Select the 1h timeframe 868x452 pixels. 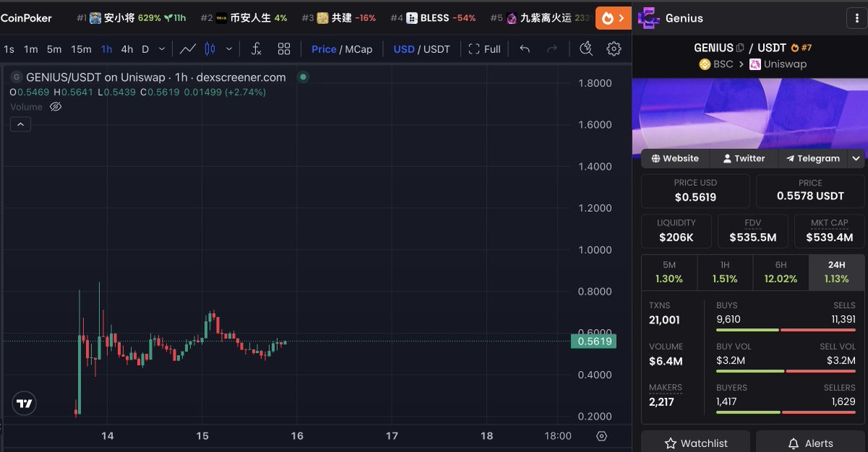(x=106, y=49)
